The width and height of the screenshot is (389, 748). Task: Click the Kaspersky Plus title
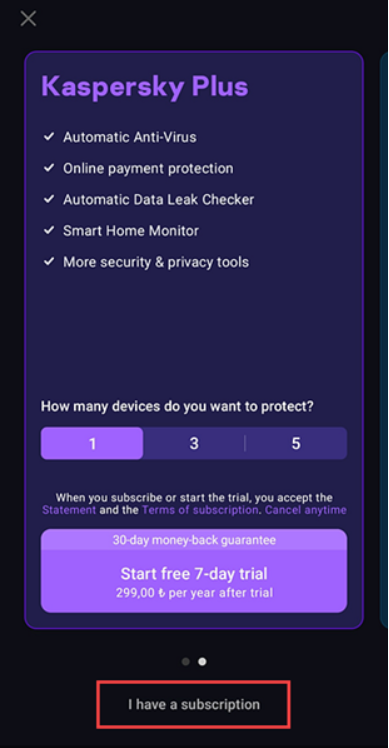coord(145,87)
